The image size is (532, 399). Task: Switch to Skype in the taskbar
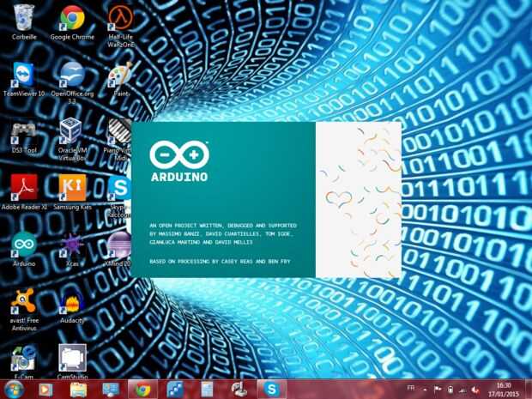(271, 390)
